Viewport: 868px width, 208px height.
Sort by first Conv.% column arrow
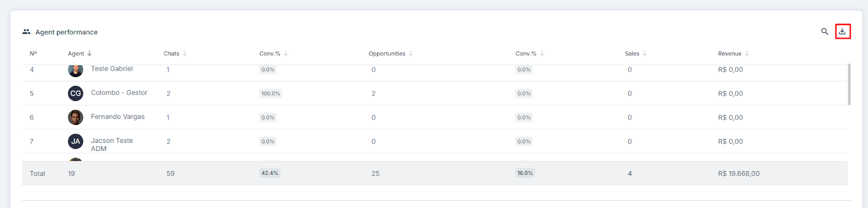point(286,53)
